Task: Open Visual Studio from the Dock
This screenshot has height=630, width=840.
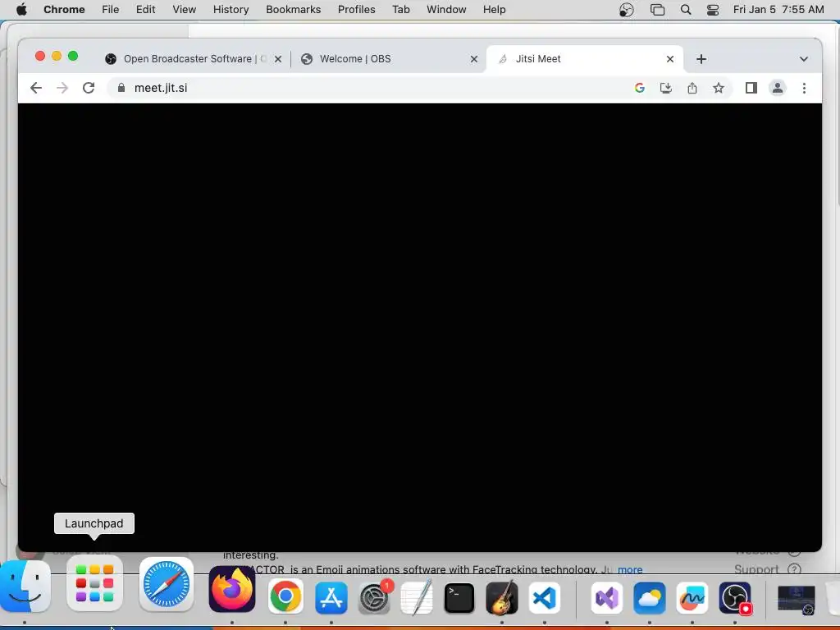Action: (x=607, y=598)
